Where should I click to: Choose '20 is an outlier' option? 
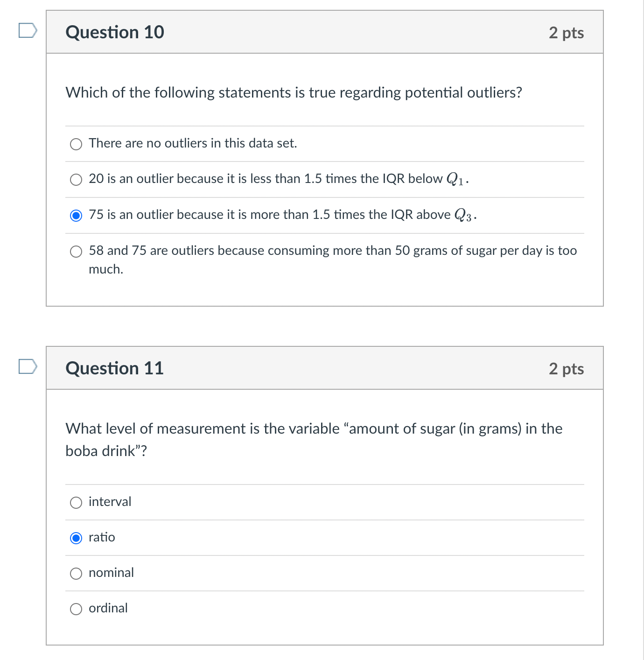coord(76,179)
